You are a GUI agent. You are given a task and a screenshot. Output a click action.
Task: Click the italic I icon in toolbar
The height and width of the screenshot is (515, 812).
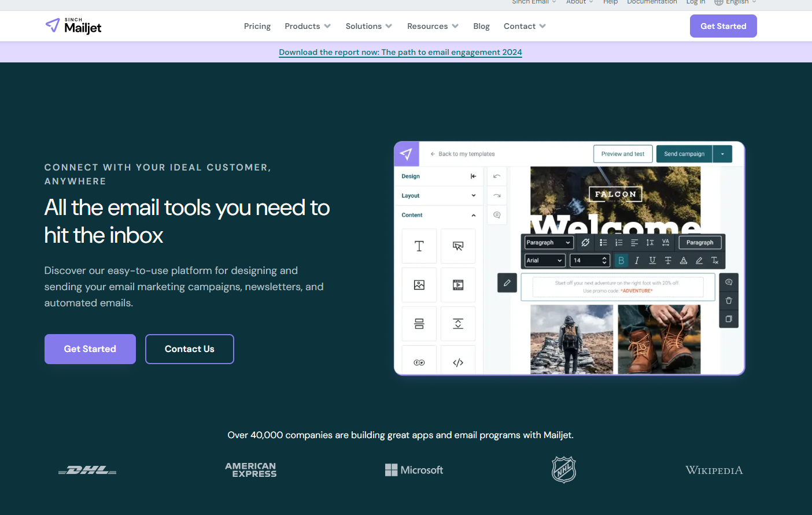coord(637,261)
